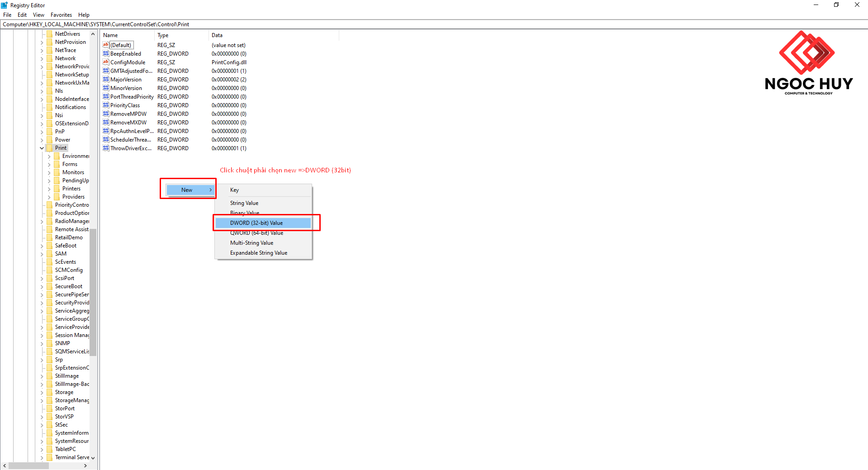Screen dimensions: 868x470
Task: Choose DWORD (32-bit) Value from submenu
Action: 256,223
